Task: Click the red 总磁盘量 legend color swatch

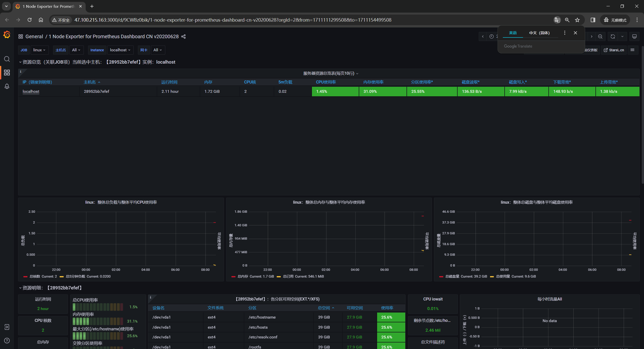Action: pyautogui.click(x=441, y=277)
